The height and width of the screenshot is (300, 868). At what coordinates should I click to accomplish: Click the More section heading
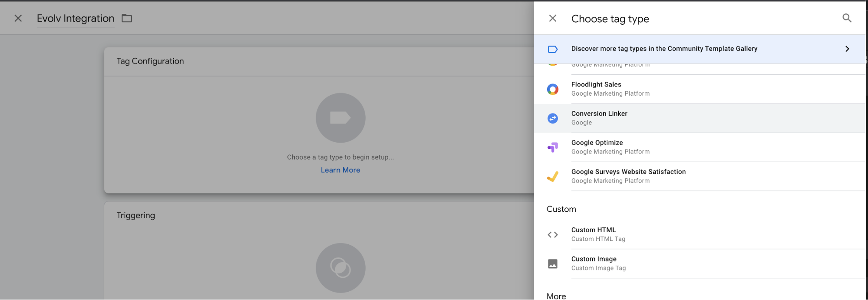coord(556,296)
